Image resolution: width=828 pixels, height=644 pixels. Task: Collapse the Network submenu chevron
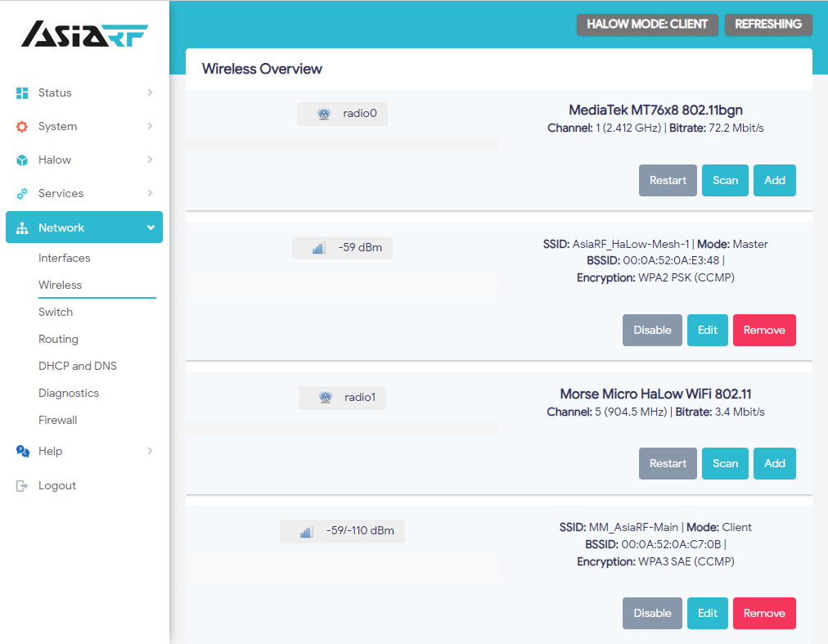pyautogui.click(x=150, y=227)
